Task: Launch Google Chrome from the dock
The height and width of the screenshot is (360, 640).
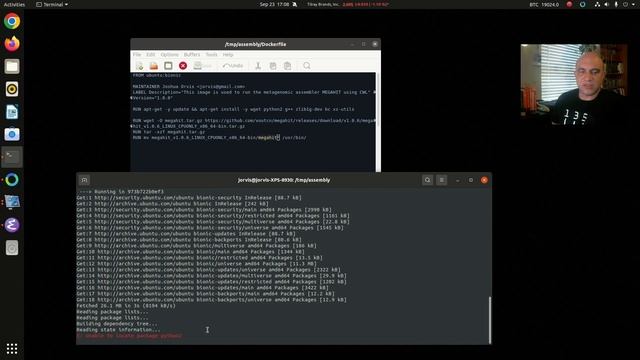Action: 12,21
